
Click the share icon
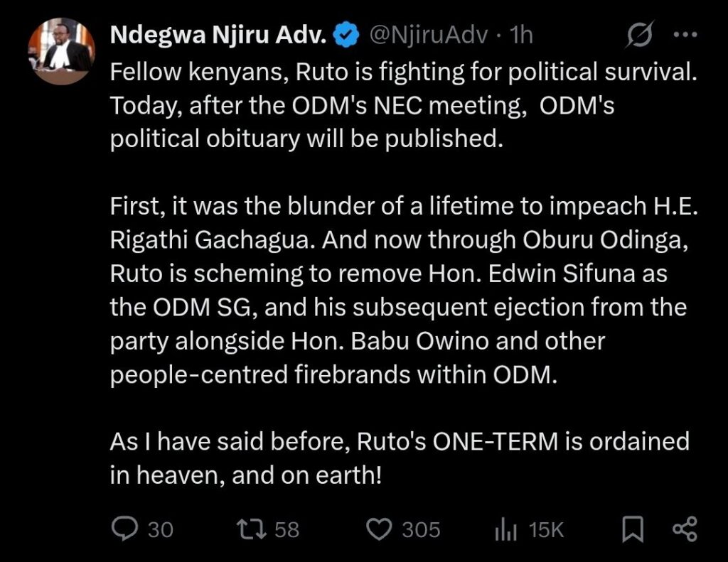click(x=684, y=529)
